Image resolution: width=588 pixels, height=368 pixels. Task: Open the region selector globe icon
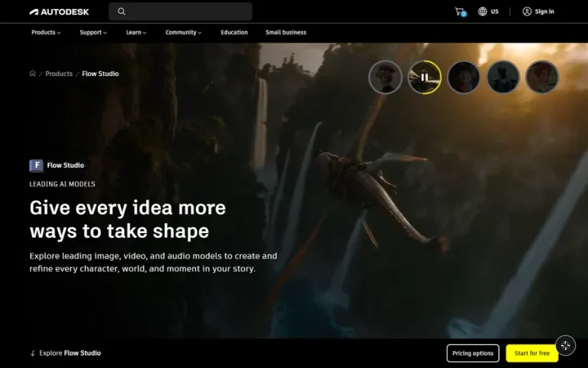482,11
